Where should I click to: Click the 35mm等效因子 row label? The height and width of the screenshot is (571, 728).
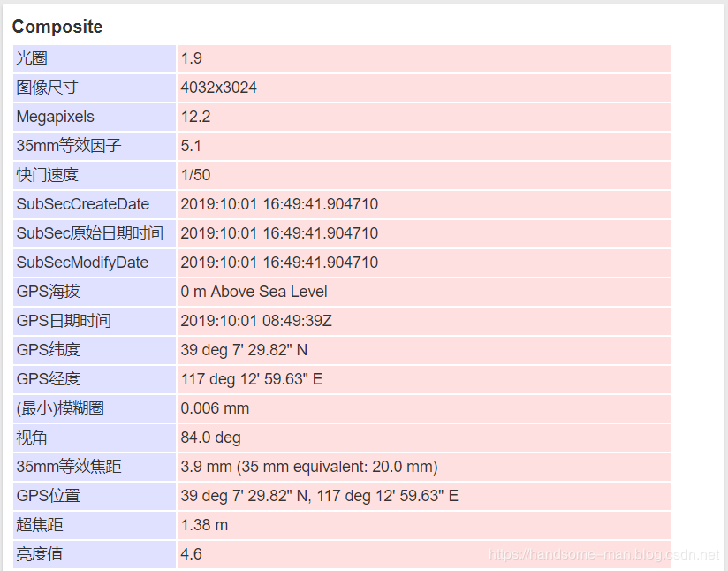pos(69,146)
